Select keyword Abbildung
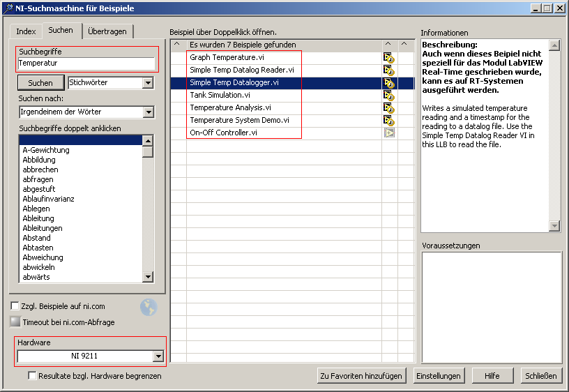Viewport: 569px width, 392px height. pyautogui.click(x=39, y=160)
